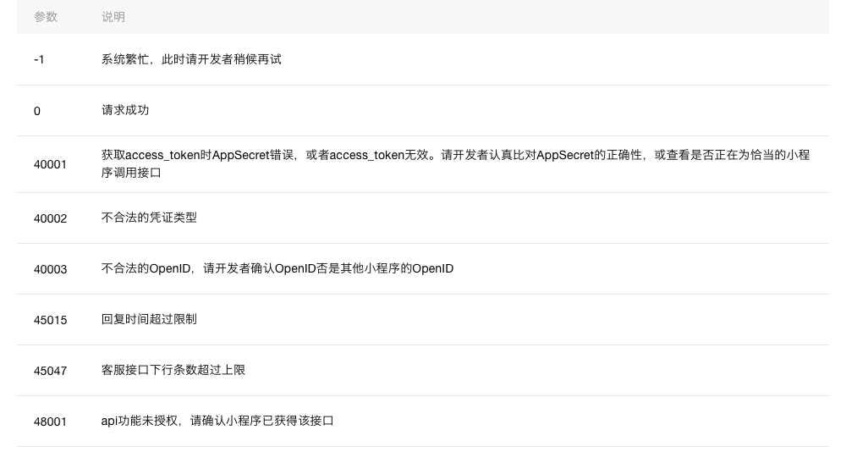Select error code 48001 cell
The image size is (868, 474).
(x=51, y=422)
